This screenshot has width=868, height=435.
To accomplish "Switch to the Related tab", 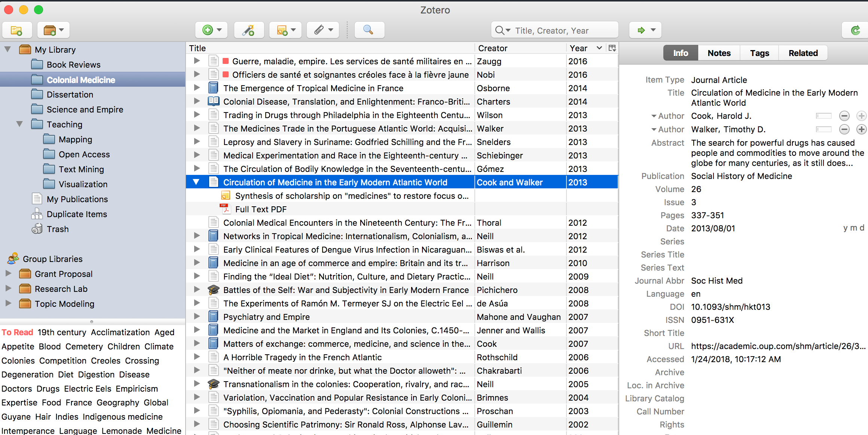I will (x=803, y=53).
